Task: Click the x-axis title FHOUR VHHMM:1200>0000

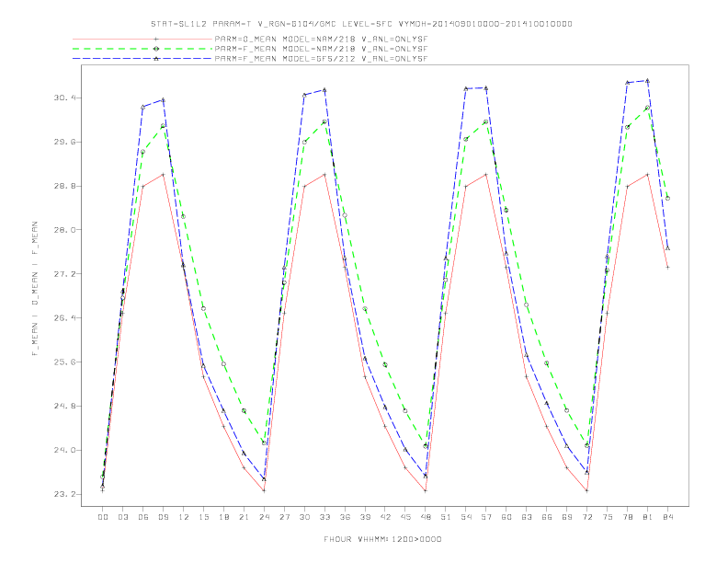Action: 382,539
